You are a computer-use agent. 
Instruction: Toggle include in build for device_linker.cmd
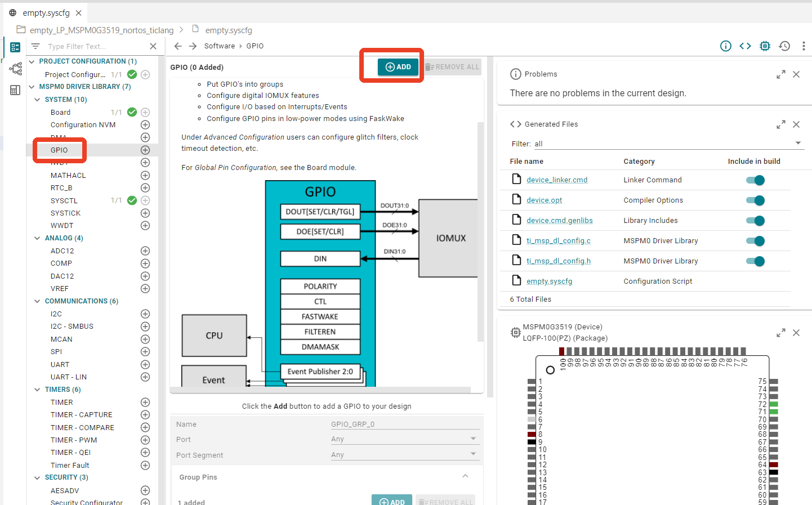pos(755,180)
